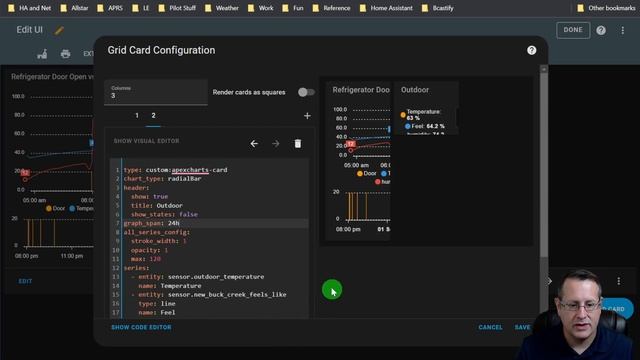Open the Other bookmarks folder
640x360 pixels.
pos(606,8)
